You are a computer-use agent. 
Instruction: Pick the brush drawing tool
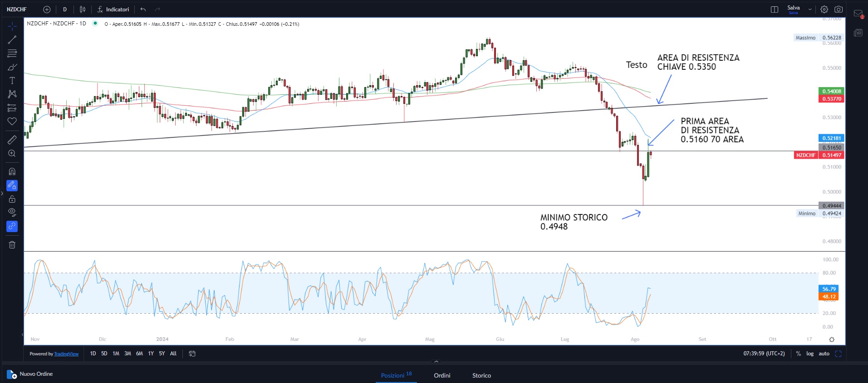pyautogui.click(x=12, y=67)
